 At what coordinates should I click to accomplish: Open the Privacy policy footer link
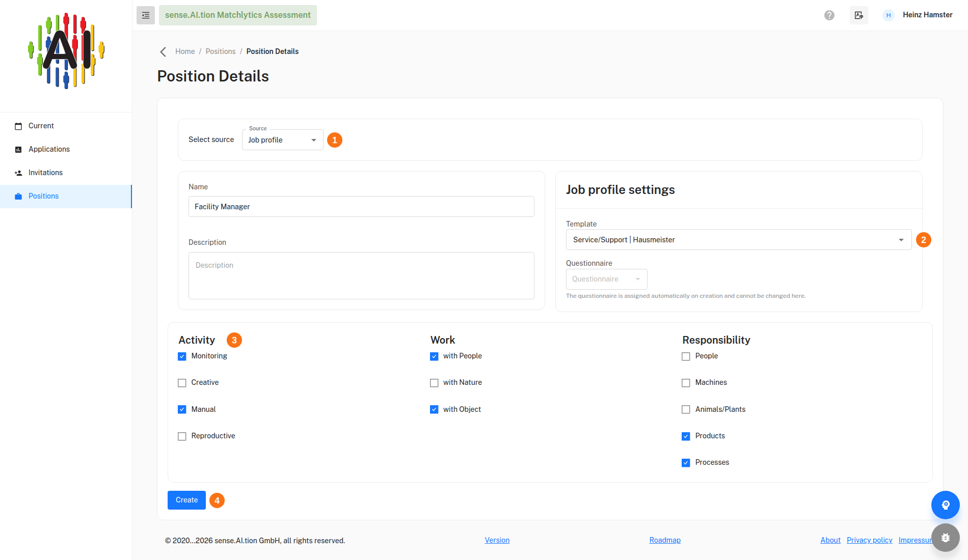pyautogui.click(x=870, y=540)
